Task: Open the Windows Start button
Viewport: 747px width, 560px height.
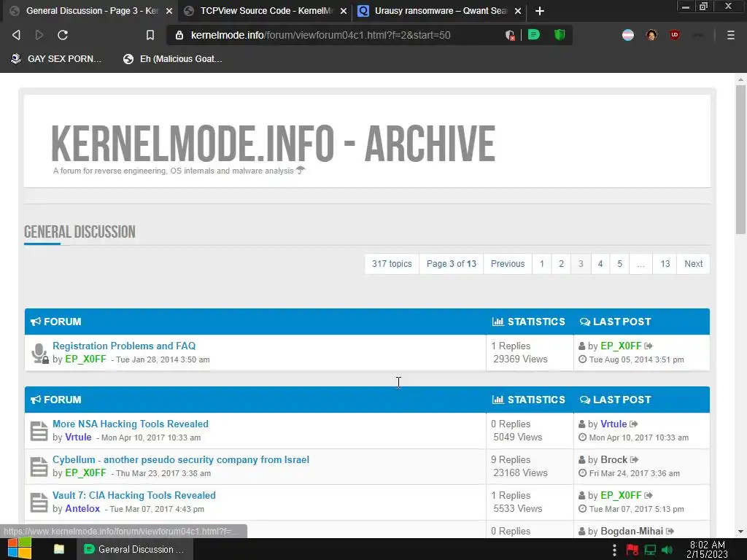Action: pos(20,549)
